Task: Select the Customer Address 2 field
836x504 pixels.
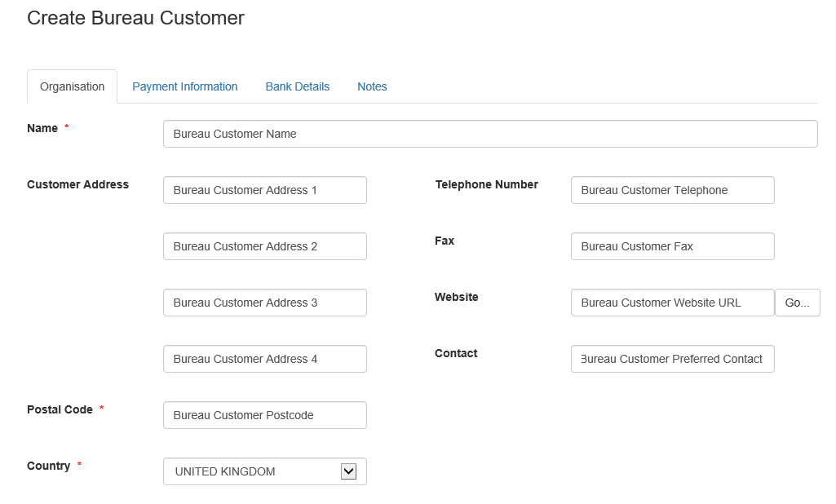Action: point(264,246)
